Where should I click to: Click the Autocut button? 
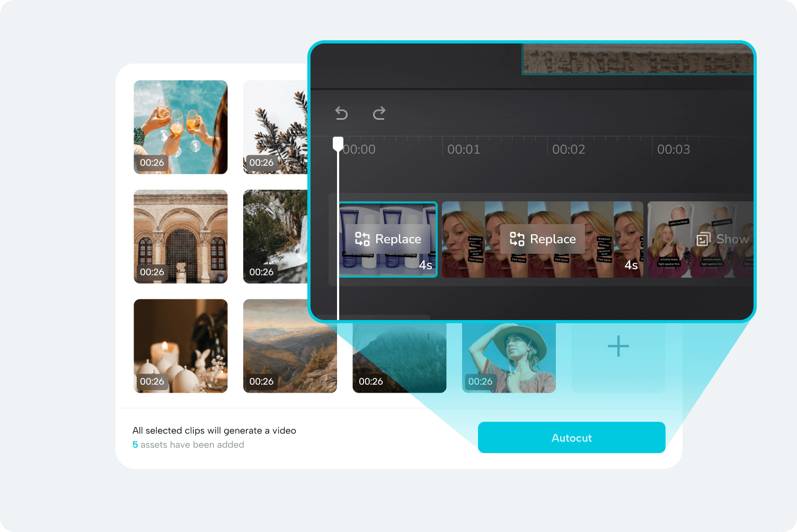click(571, 438)
